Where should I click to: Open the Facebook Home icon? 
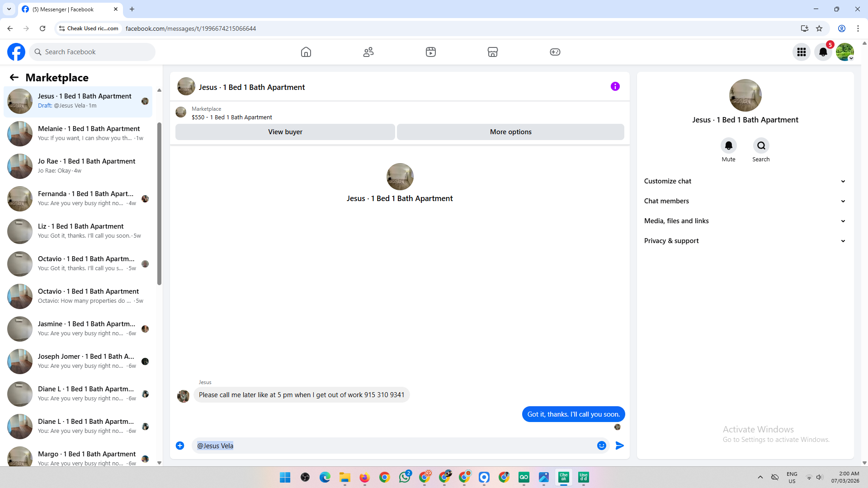pyautogui.click(x=306, y=52)
